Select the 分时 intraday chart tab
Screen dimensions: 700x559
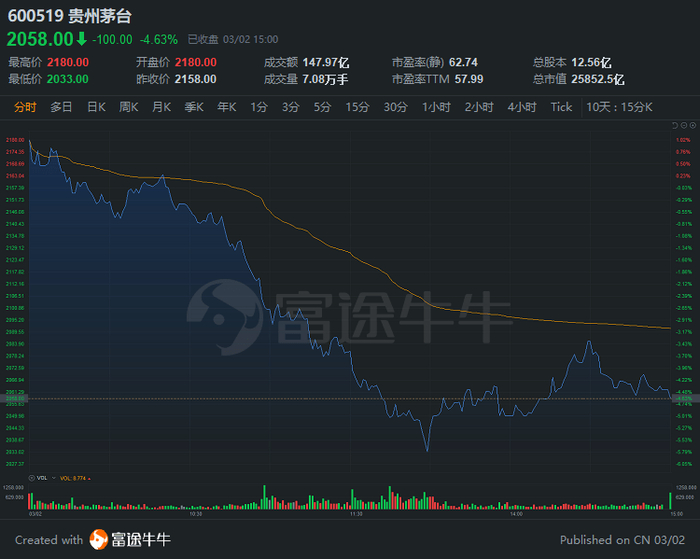[x=25, y=107]
